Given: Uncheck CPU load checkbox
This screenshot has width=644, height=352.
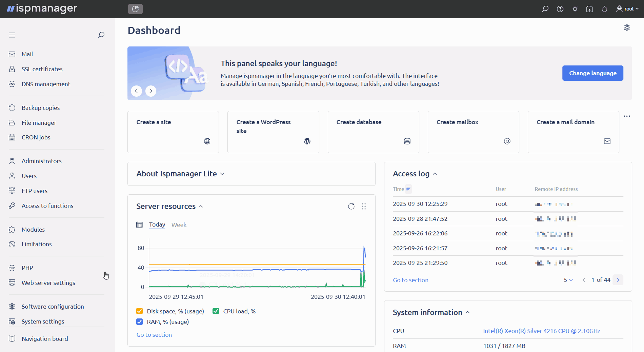Looking at the screenshot, I should (216, 311).
